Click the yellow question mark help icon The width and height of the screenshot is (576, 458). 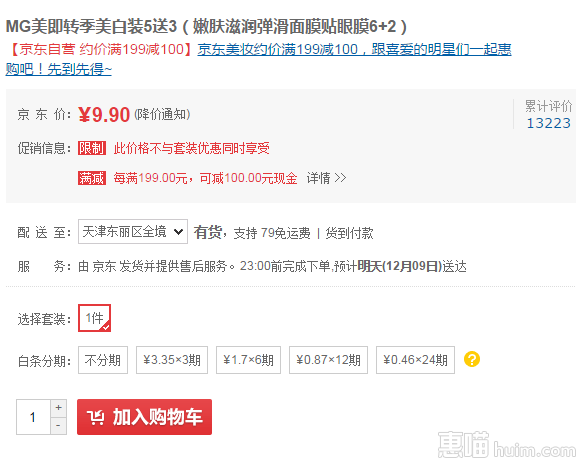click(472, 359)
